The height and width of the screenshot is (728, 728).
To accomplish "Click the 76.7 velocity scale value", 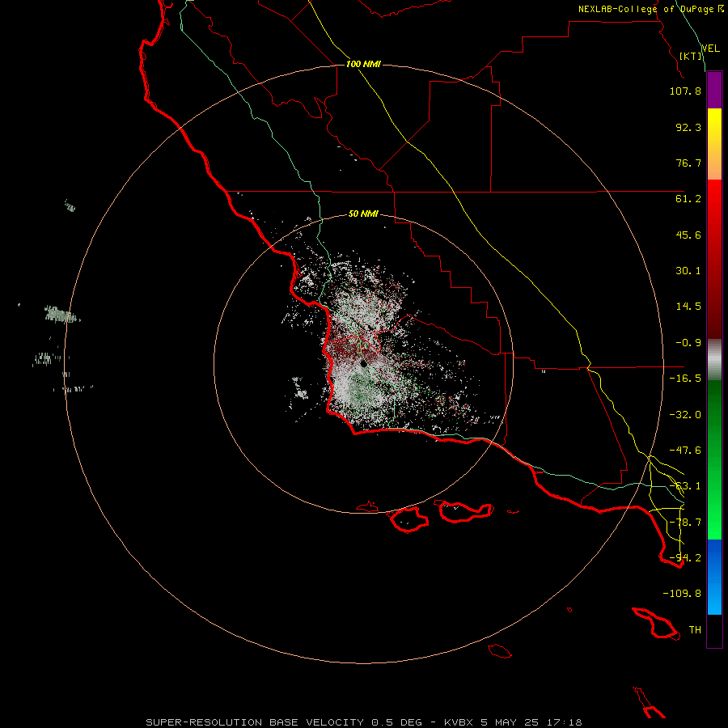I will coord(688,163).
